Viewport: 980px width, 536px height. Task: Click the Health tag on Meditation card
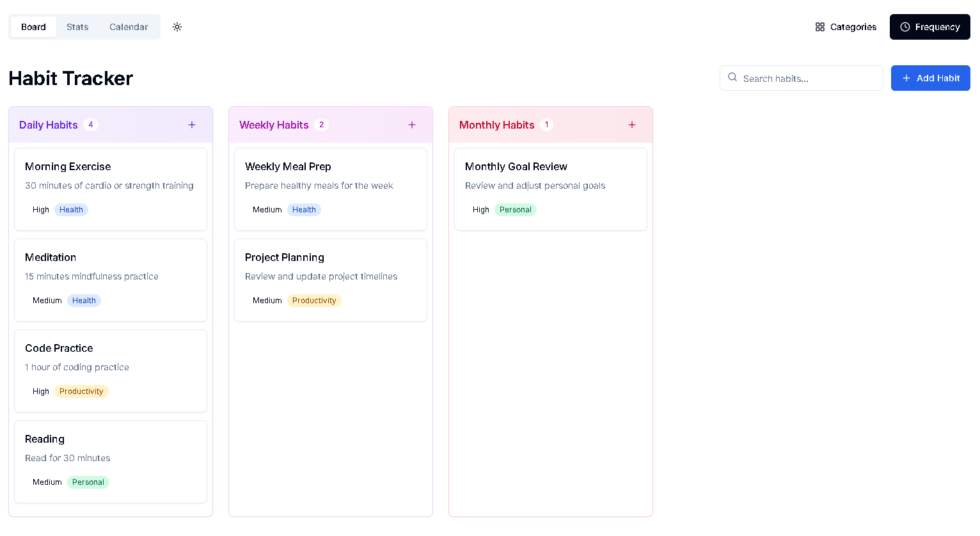click(x=84, y=301)
